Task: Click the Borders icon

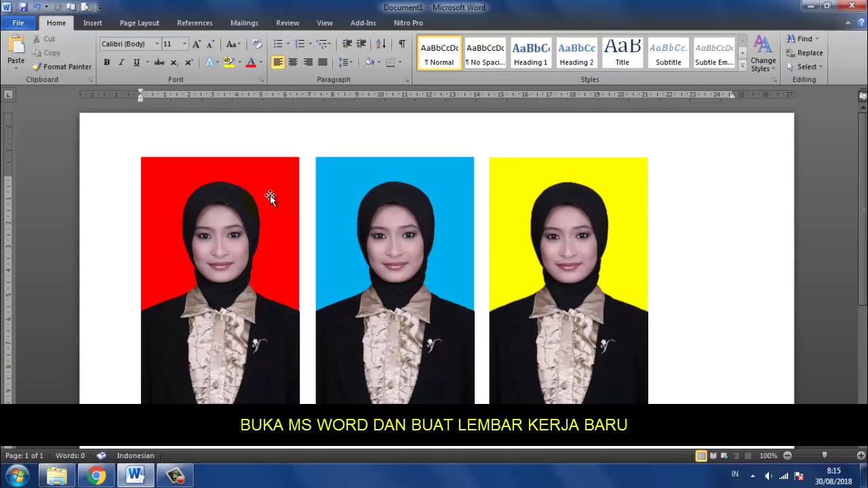Action: [390, 62]
